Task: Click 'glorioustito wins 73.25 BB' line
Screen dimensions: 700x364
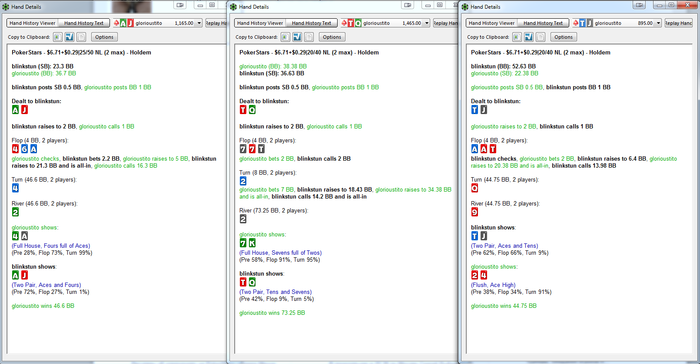Action: (x=272, y=313)
